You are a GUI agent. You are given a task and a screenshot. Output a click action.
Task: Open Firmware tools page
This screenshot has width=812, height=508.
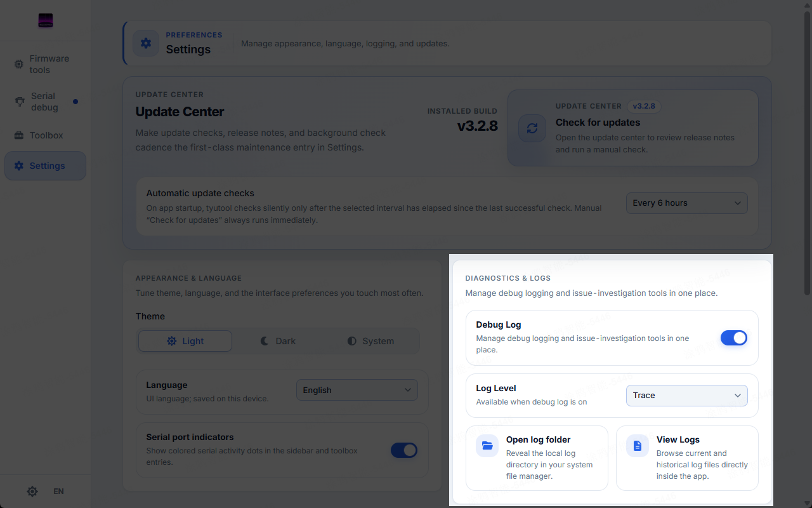(x=45, y=64)
